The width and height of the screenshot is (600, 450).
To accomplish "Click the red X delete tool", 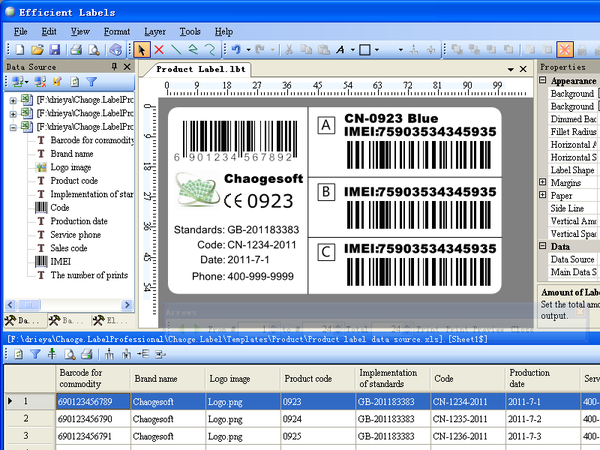I will coord(159,50).
